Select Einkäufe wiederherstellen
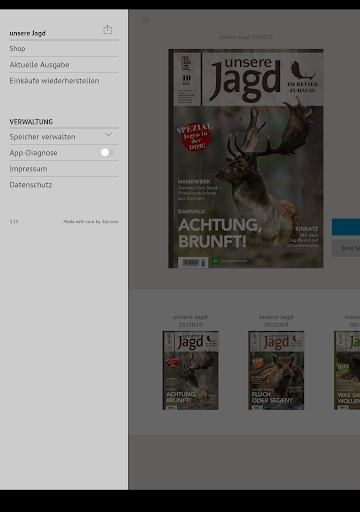This screenshot has width=360, height=512. click(64, 81)
